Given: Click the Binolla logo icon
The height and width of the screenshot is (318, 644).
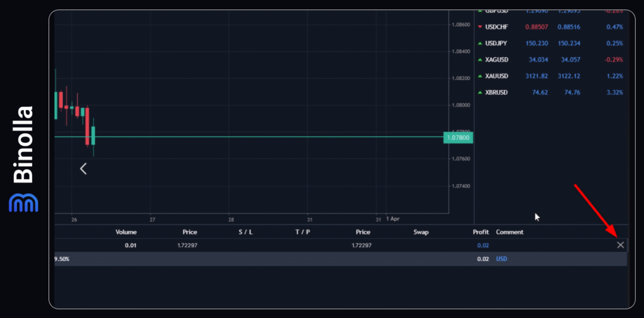Looking at the screenshot, I should 23,202.
